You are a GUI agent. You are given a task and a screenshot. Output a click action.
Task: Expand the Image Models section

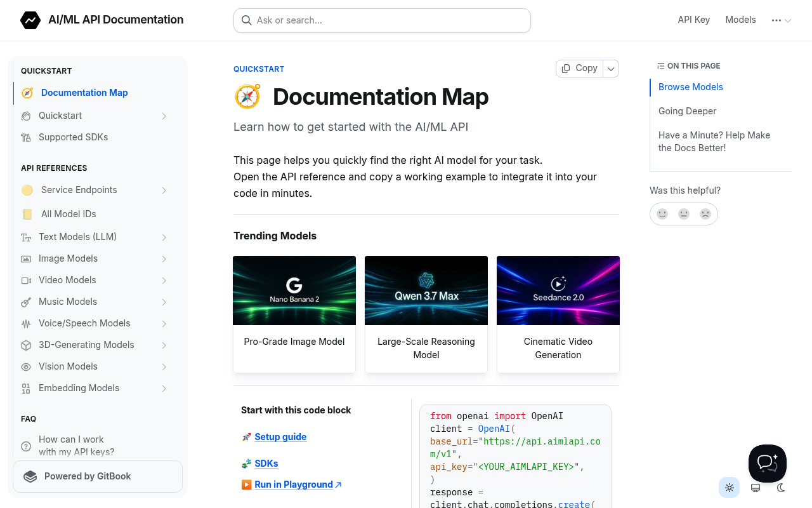(164, 258)
